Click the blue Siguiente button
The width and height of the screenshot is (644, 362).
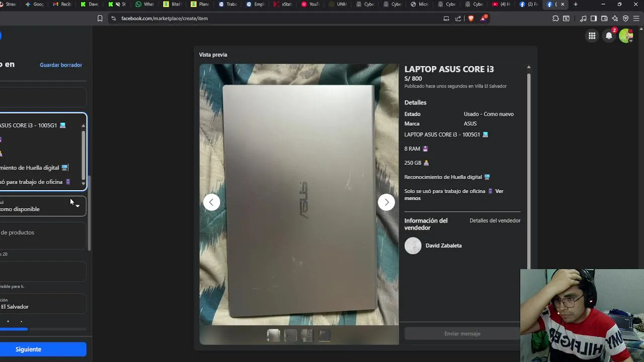pyautogui.click(x=43, y=349)
